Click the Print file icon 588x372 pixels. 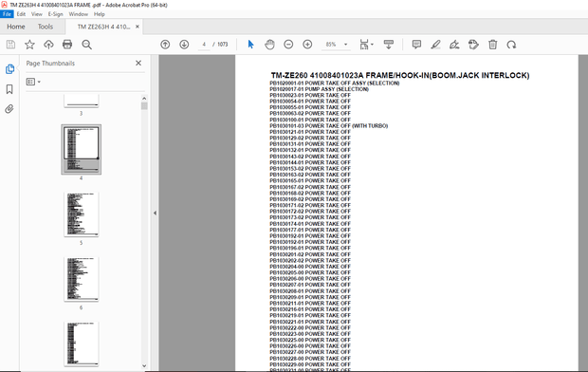67,45
